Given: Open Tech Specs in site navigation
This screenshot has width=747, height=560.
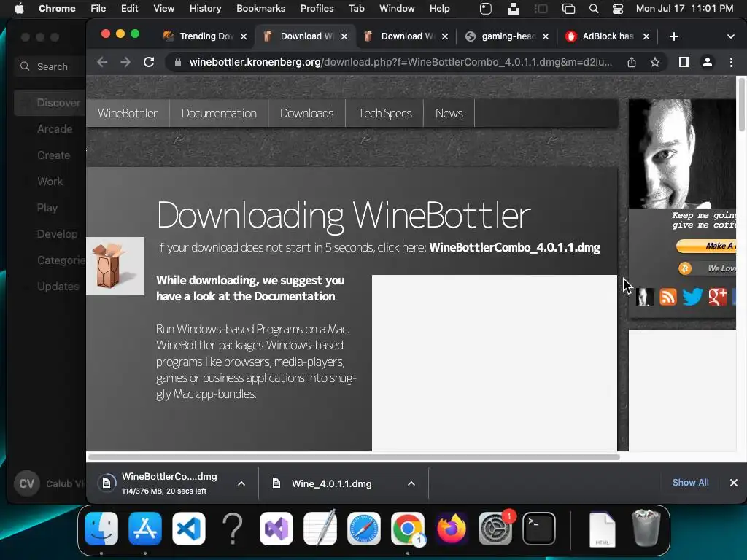Looking at the screenshot, I should point(384,113).
